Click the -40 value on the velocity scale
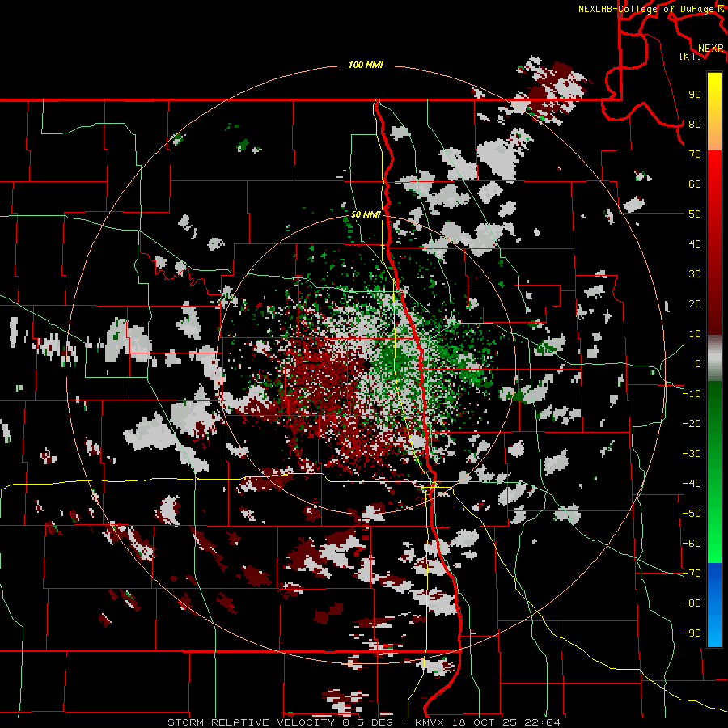The height and width of the screenshot is (728, 728). [692, 484]
